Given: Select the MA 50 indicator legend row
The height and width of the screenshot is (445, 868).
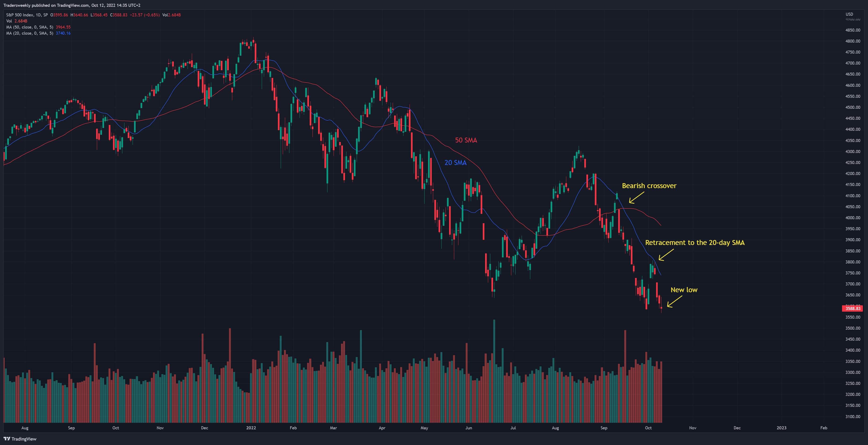Looking at the screenshot, I should click(38, 27).
